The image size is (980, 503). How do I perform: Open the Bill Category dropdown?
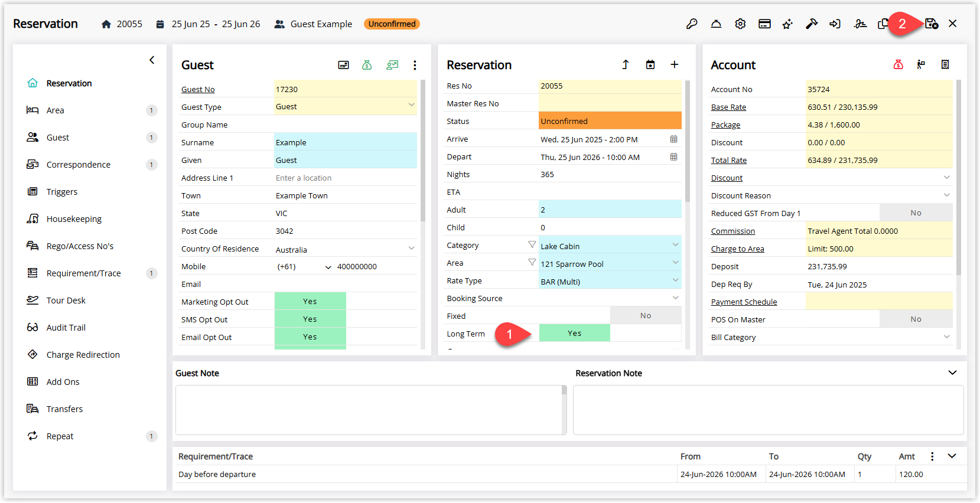point(947,337)
